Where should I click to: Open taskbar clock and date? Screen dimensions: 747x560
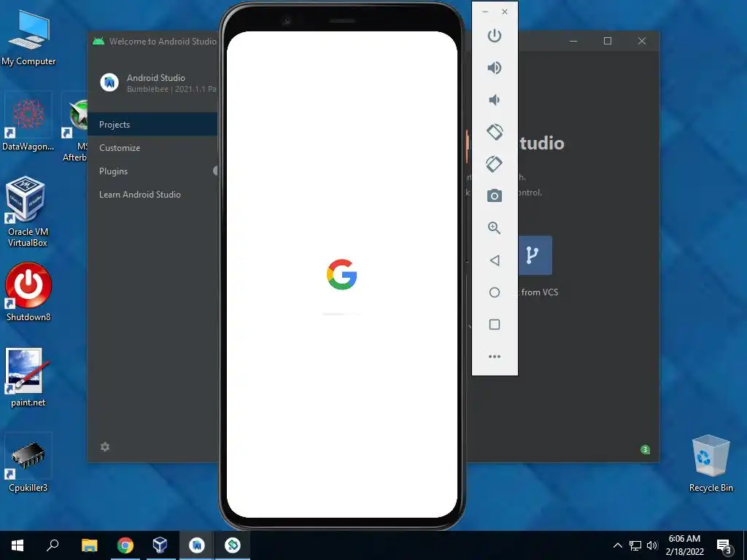point(684,545)
